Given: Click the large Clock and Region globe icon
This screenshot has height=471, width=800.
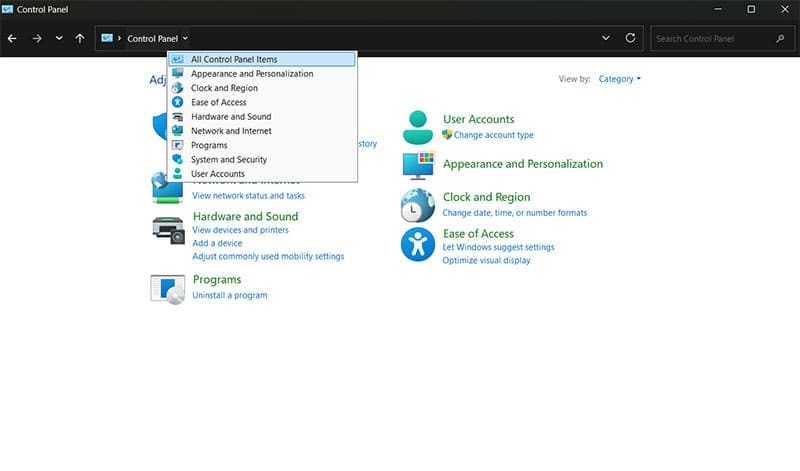Looking at the screenshot, I should pyautogui.click(x=417, y=205).
